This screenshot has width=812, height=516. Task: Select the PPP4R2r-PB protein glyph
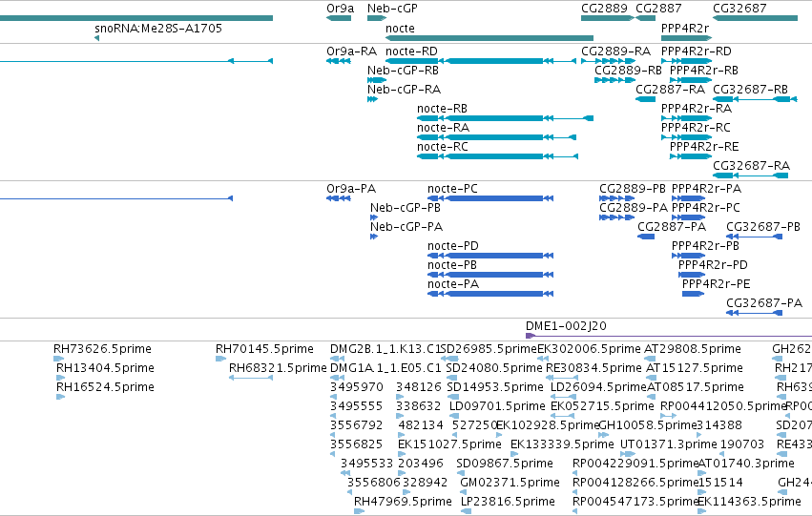coord(689,256)
